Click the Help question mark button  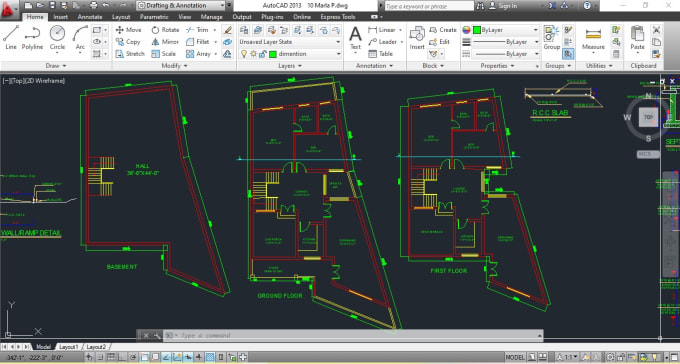[587, 6]
